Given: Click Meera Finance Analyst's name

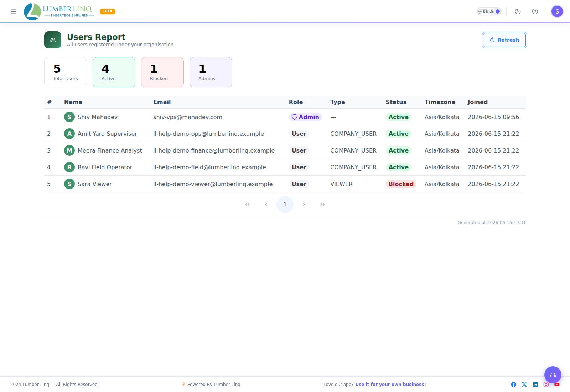Looking at the screenshot, I should pos(110,150).
